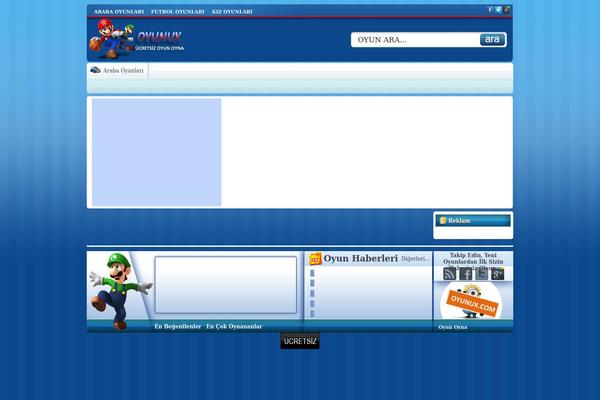Open Google Plus icon in top header bar
The image size is (600, 400).
[507, 10]
